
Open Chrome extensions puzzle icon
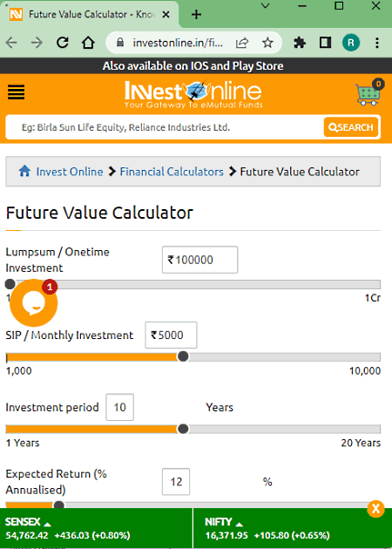pos(300,43)
